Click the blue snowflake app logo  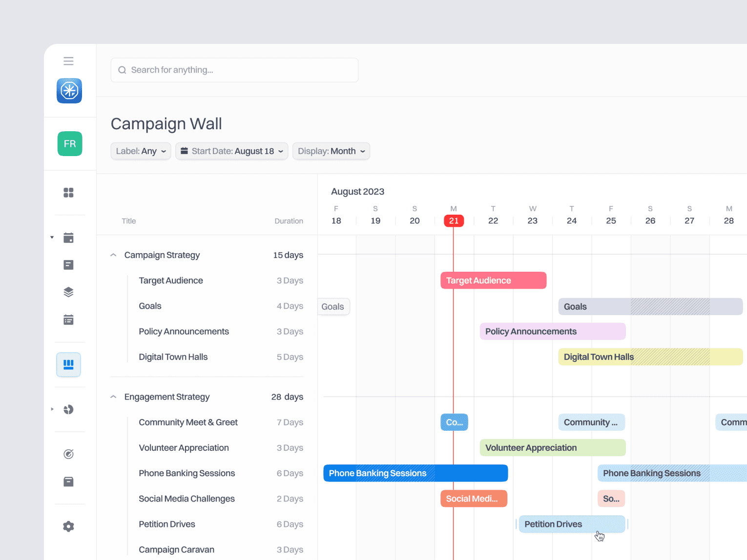[x=69, y=90]
